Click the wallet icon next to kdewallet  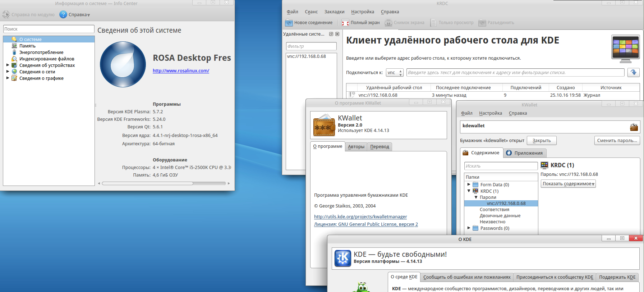pyautogui.click(x=634, y=127)
